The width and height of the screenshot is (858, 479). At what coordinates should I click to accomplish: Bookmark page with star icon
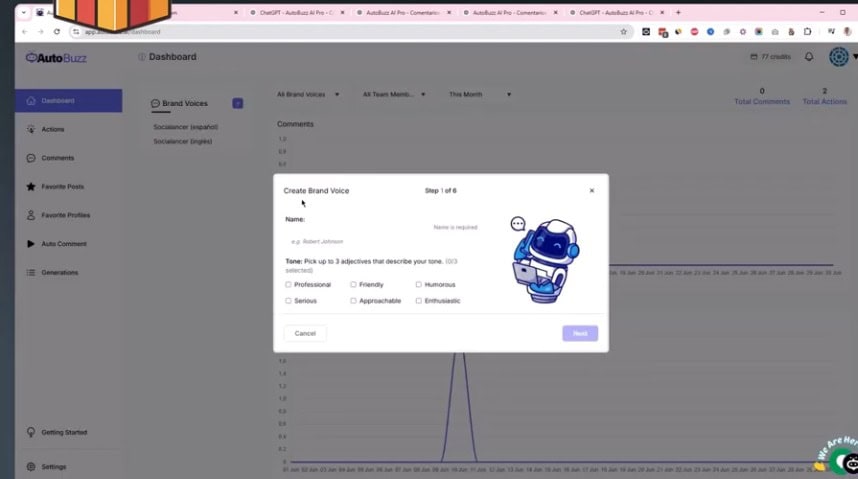coord(623,32)
